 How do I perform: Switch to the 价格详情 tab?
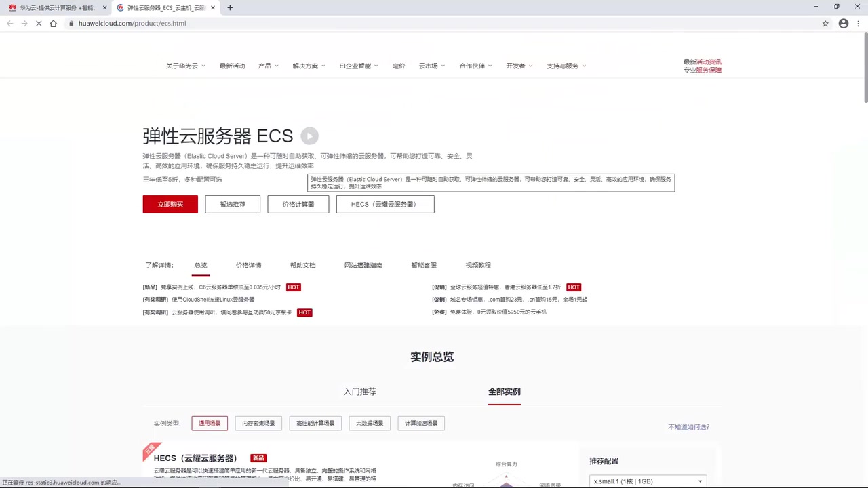(x=248, y=265)
